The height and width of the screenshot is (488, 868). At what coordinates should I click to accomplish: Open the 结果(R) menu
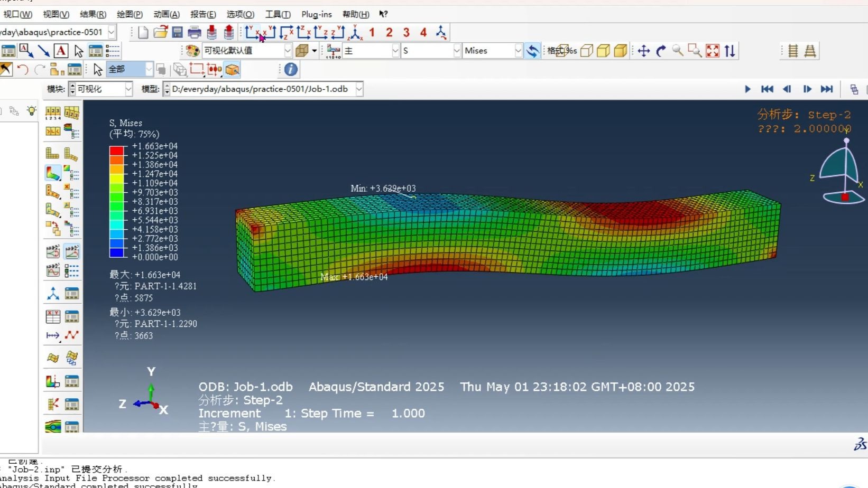coord(93,14)
